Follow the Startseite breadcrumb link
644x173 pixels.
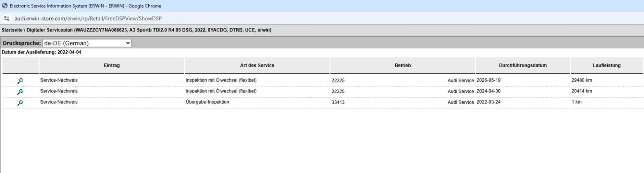click(x=12, y=30)
